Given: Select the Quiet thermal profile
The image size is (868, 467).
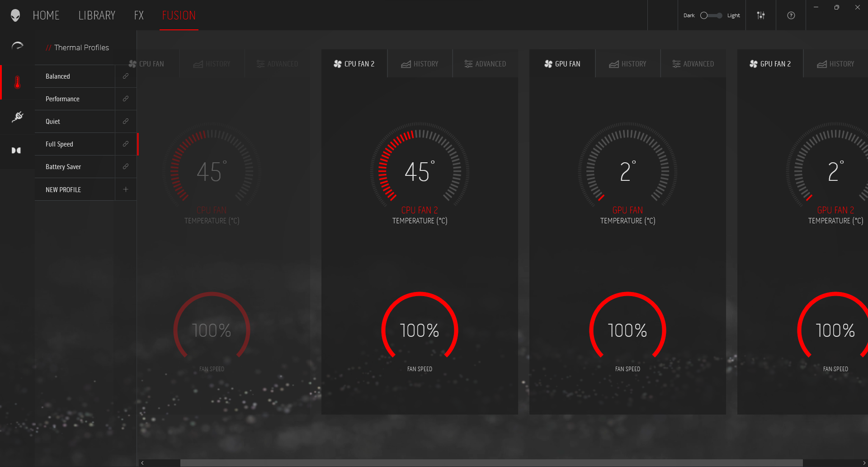Looking at the screenshot, I should [75, 121].
